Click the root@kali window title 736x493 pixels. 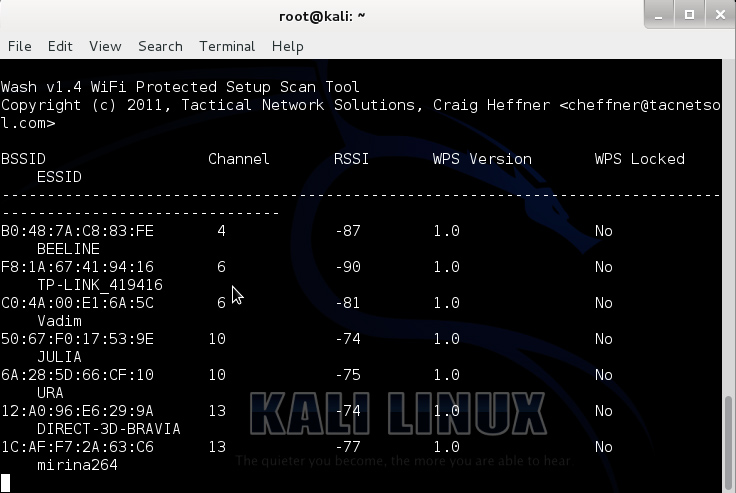(x=322, y=16)
